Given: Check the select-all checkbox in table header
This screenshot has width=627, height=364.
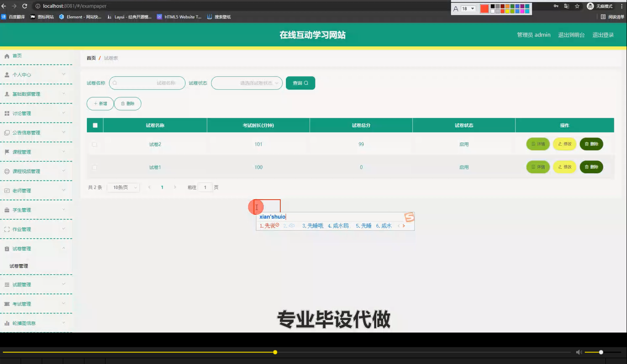Looking at the screenshot, I should 95,125.
